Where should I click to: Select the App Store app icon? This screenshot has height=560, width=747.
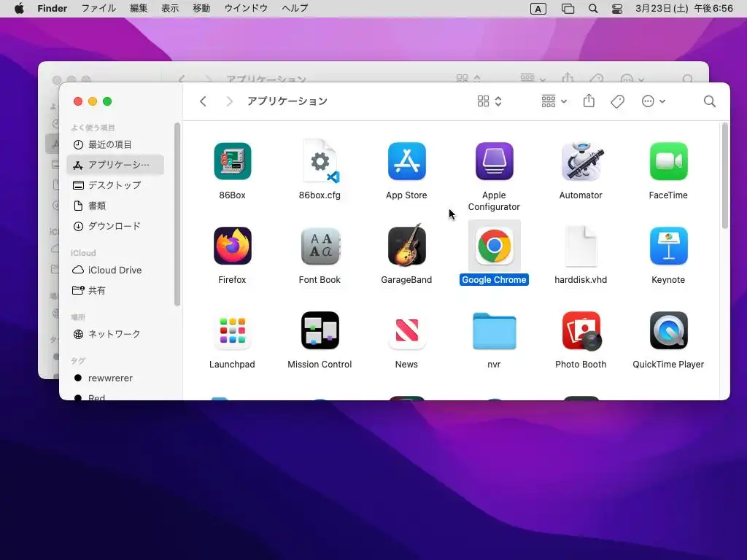406,161
